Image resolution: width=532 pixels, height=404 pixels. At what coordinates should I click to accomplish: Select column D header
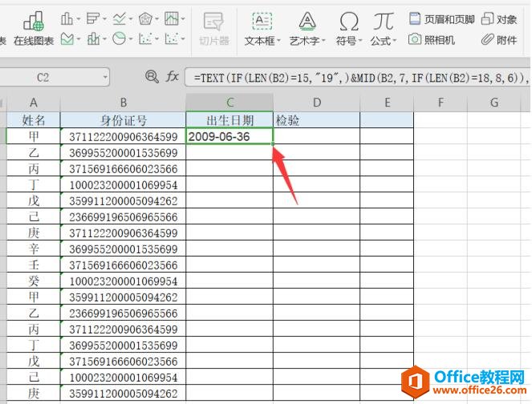tap(317, 103)
